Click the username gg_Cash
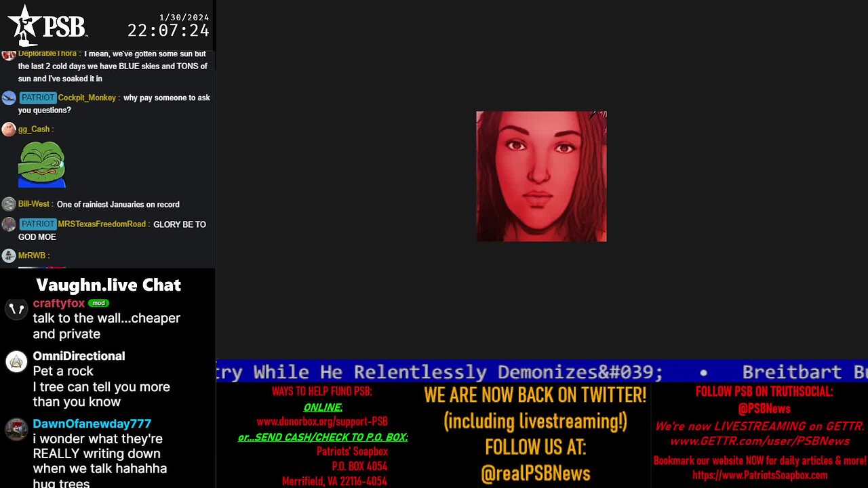 [34, 129]
